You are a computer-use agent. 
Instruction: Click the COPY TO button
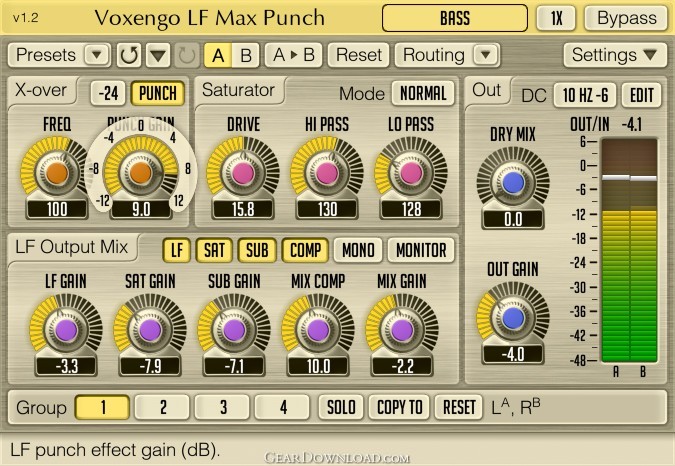399,407
